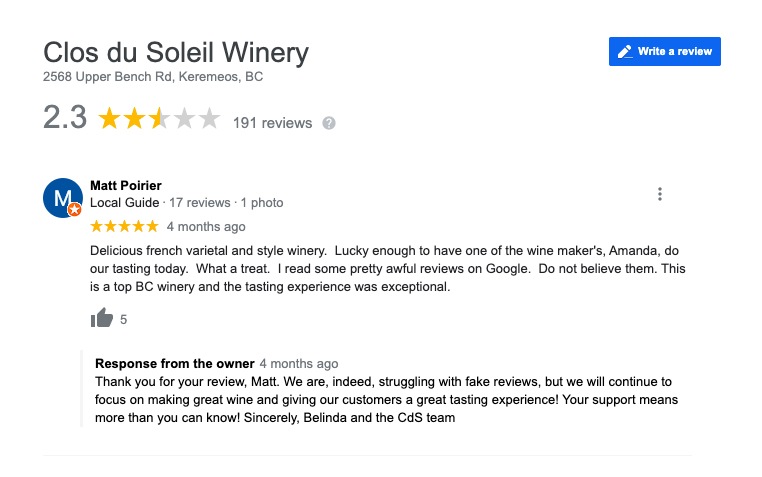
Task: Click the 17 reviews text under Matt
Action: (x=200, y=203)
